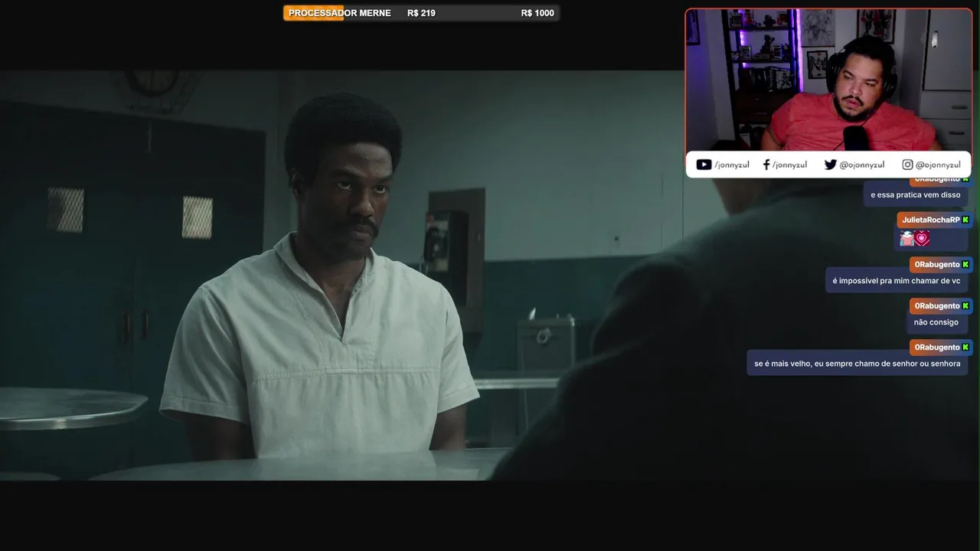
Task: Click the message "e essa pratica vem disso"
Action: coord(915,194)
